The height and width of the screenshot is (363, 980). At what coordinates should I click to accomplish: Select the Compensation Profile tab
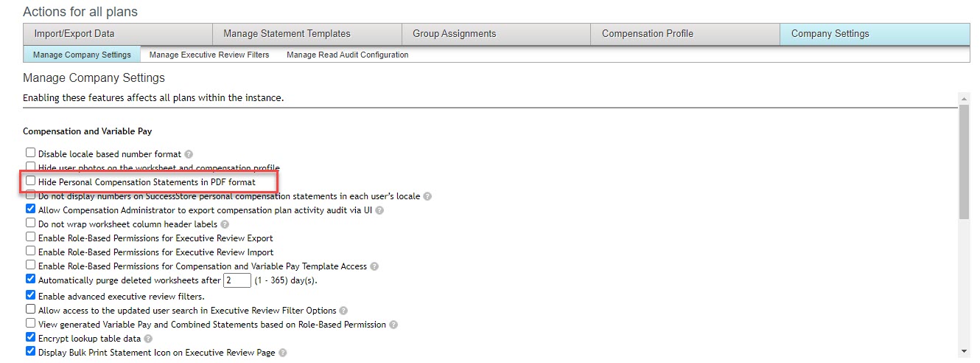click(x=685, y=34)
